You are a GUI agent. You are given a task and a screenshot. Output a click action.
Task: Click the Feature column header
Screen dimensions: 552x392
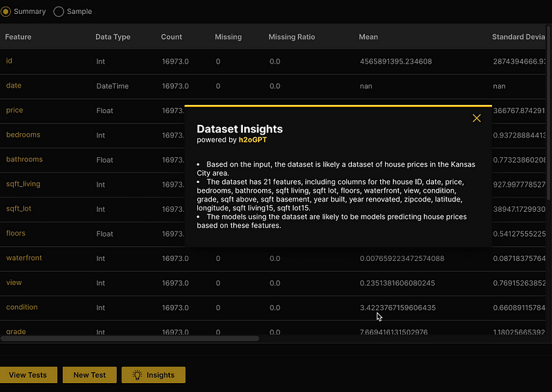[x=19, y=37]
